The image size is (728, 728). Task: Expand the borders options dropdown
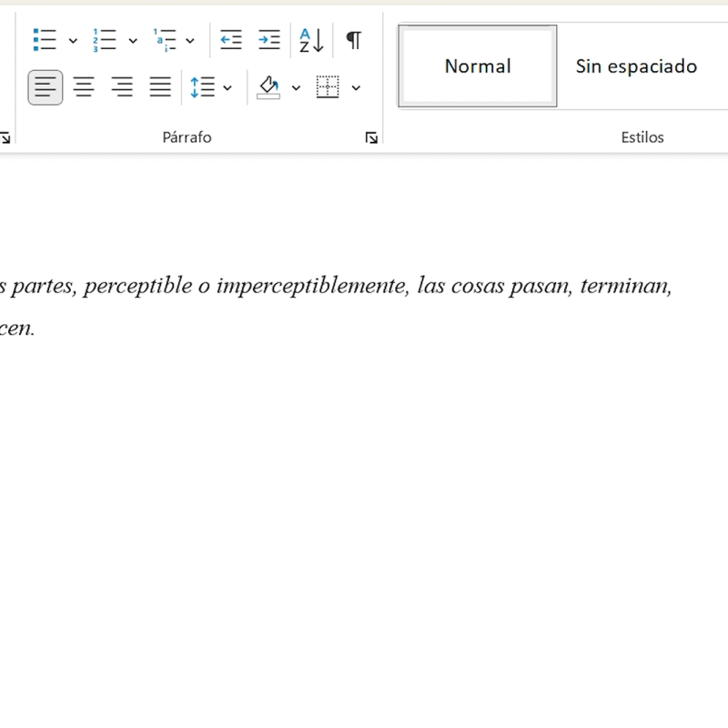click(x=356, y=87)
